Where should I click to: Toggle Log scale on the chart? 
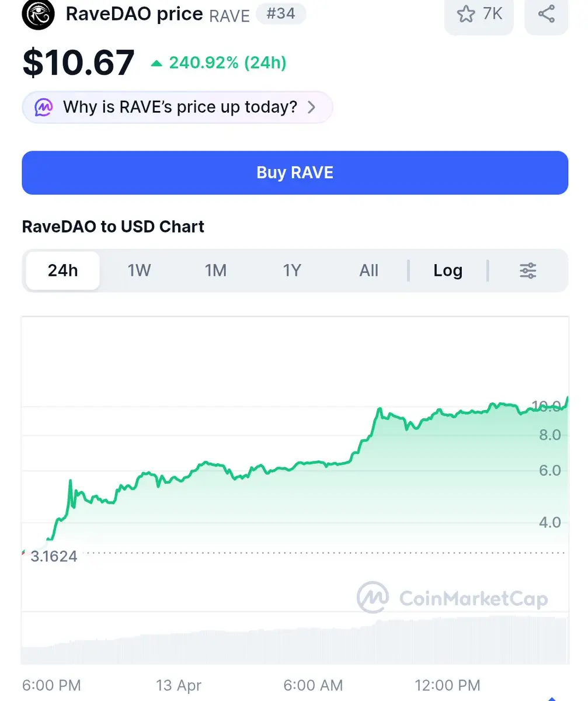(448, 270)
